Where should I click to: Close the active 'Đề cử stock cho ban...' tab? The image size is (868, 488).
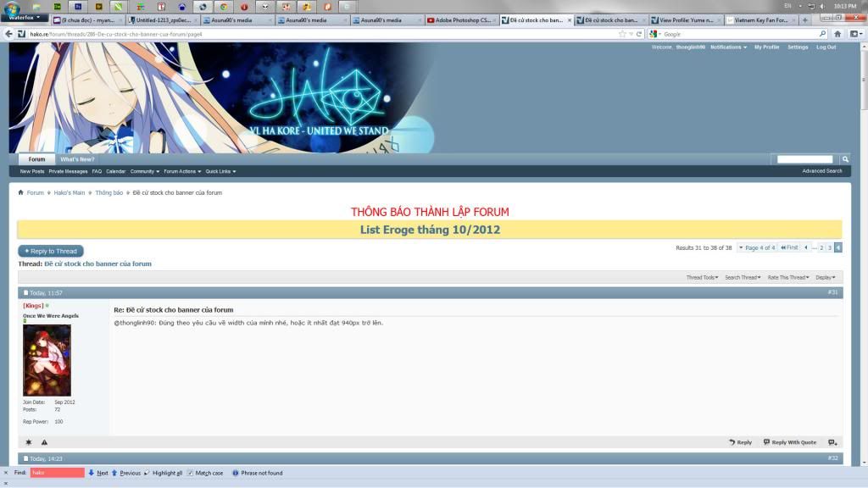tap(569, 20)
